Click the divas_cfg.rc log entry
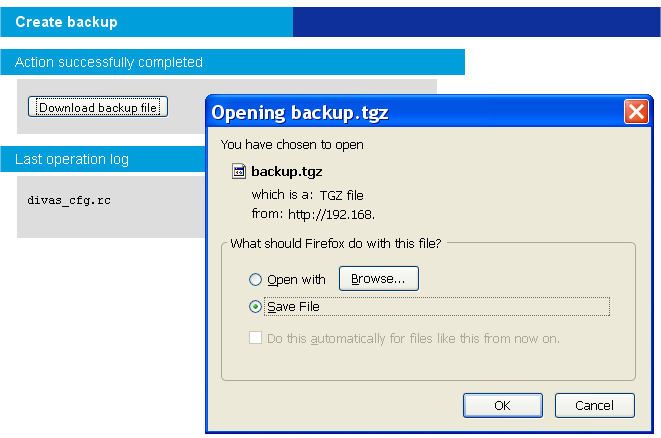661x438 pixels. (69, 200)
